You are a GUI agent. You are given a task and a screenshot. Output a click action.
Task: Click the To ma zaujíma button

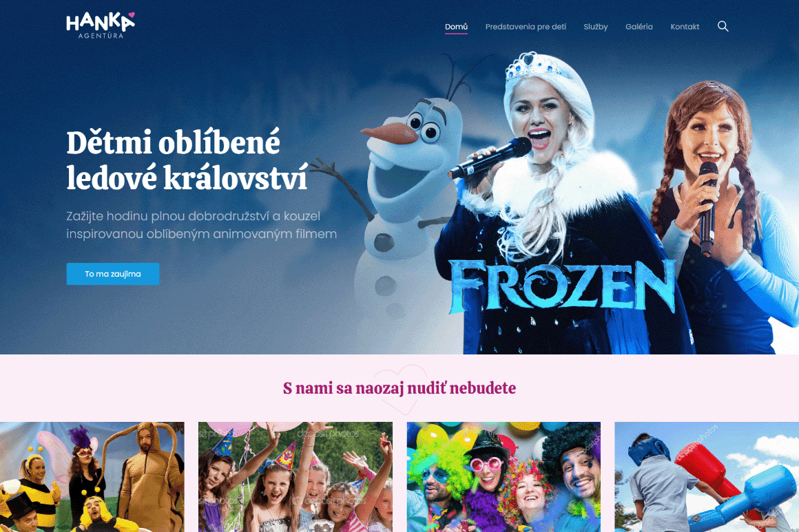pos(112,274)
